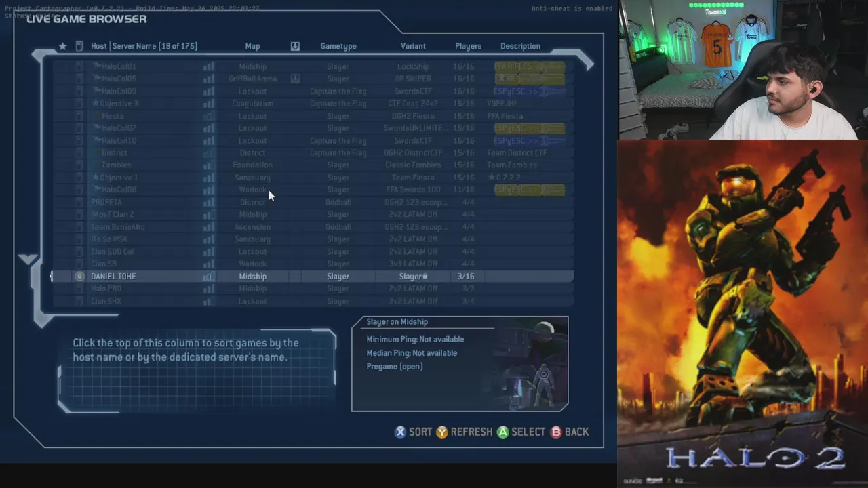Image resolution: width=868 pixels, height=488 pixels.
Task: Sort the list by the Gametype column
Action: point(338,46)
